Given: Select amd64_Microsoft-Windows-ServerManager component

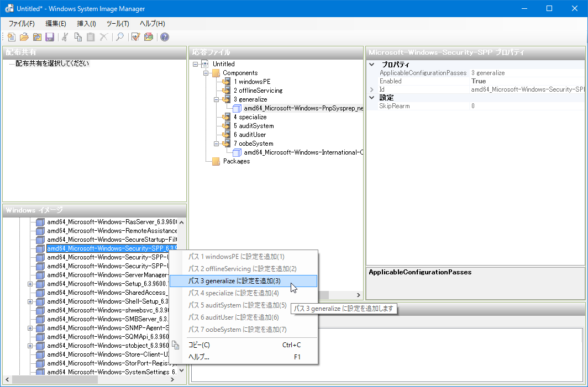Looking at the screenshot, I should (108, 275).
